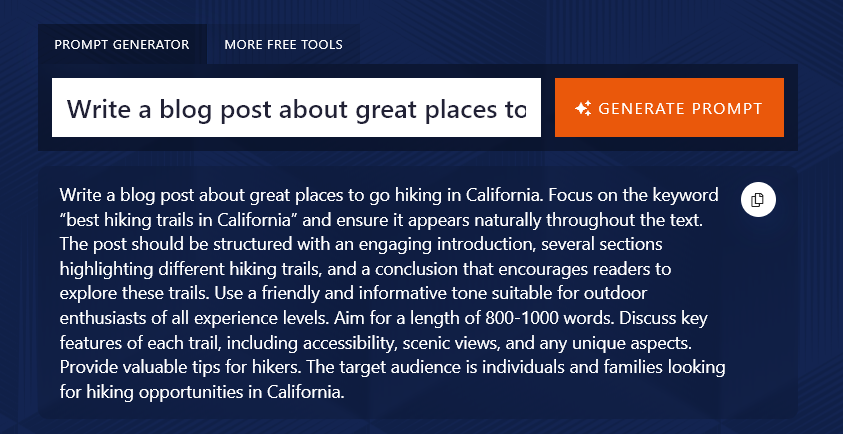Click the generated prompt's first sentence
843x434 pixels.
(300, 195)
